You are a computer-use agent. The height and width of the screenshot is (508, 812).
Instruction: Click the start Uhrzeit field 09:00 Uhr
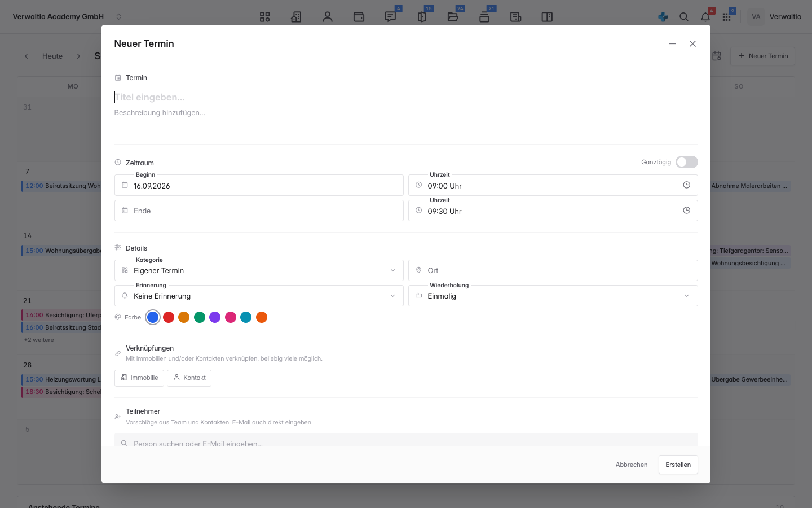point(553,185)
